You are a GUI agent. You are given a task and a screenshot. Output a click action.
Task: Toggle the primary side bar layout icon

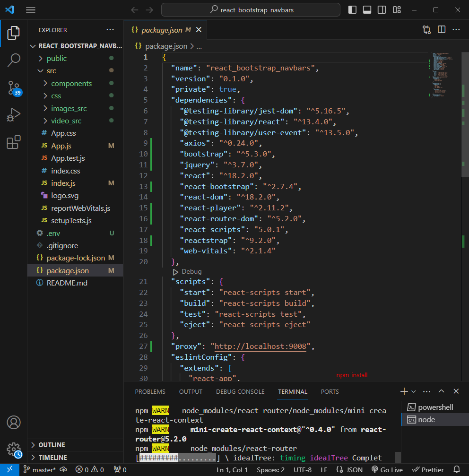coord(352,10)
